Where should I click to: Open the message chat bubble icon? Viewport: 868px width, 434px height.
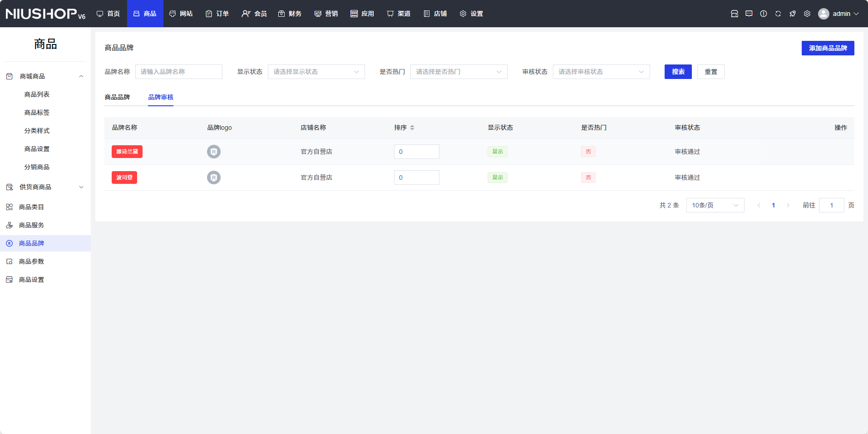click(x=749, y=14)
